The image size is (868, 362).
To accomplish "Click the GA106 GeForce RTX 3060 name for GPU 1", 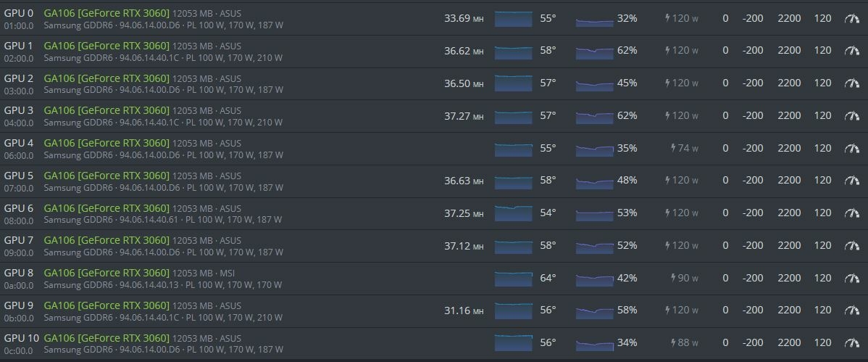I will [107, 46].
